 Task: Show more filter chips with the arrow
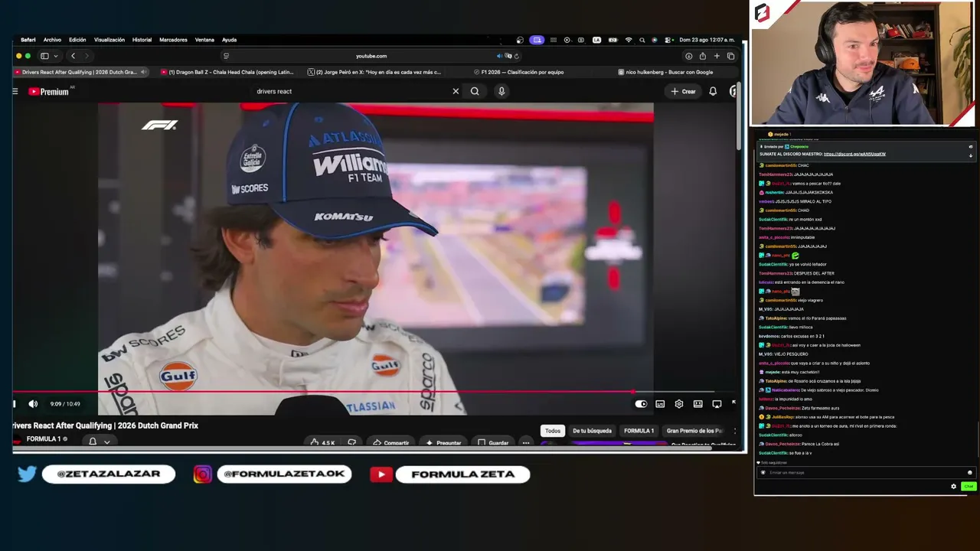(735, 431)
